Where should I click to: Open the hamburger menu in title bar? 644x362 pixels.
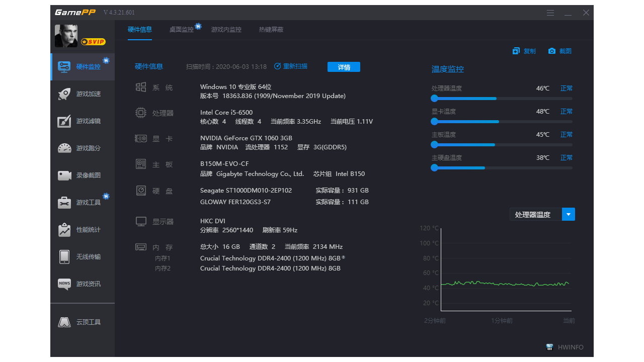(x=550, y=13)
